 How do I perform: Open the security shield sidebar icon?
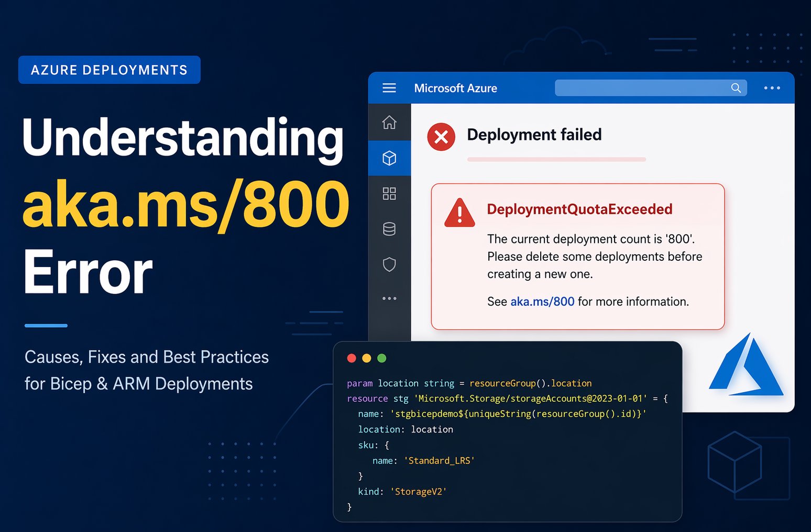(389, 264)
